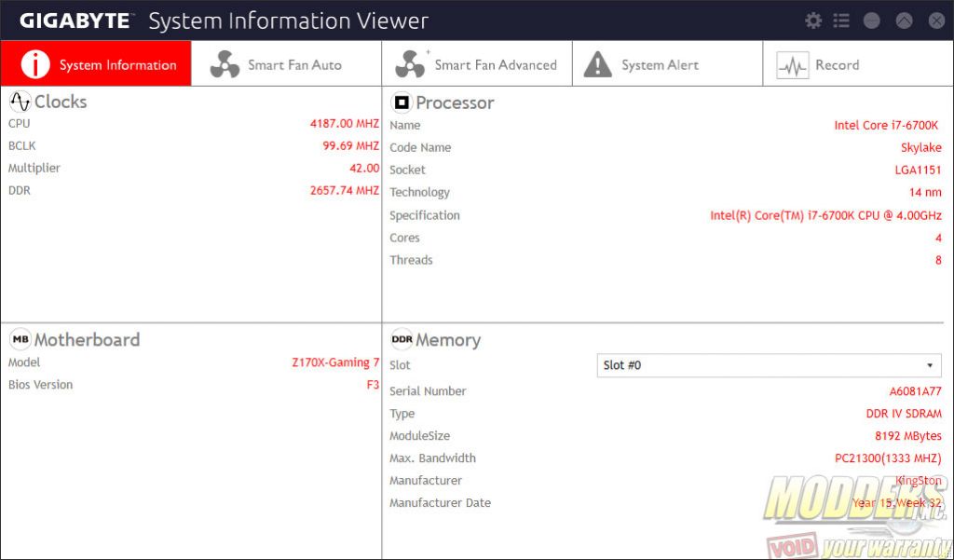Click the processor name Intel Core i7-6700K
The width and height of the screenshot is (954, 560).
pyautogui.click(x=886, y=126)
